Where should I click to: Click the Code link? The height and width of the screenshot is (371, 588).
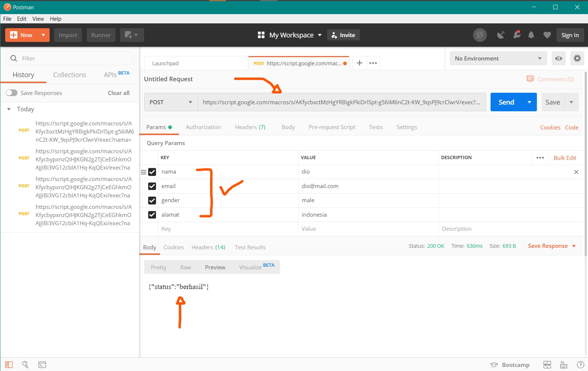click(571, 127)
